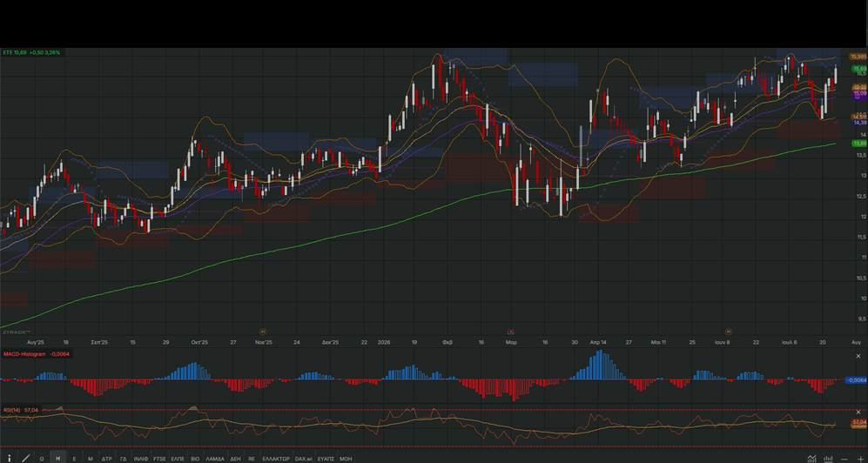Zoom out with the minus icon

click(x=844, y=460)
